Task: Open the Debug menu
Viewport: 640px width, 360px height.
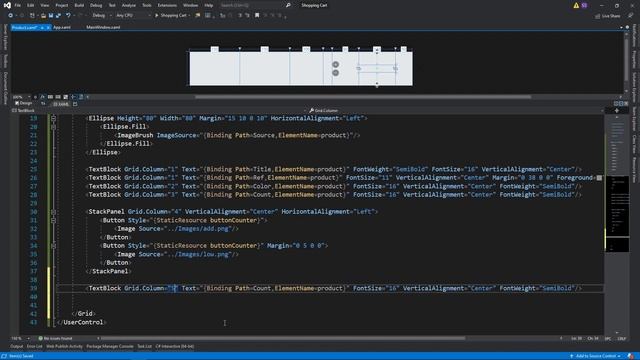Action: [96, 5]
